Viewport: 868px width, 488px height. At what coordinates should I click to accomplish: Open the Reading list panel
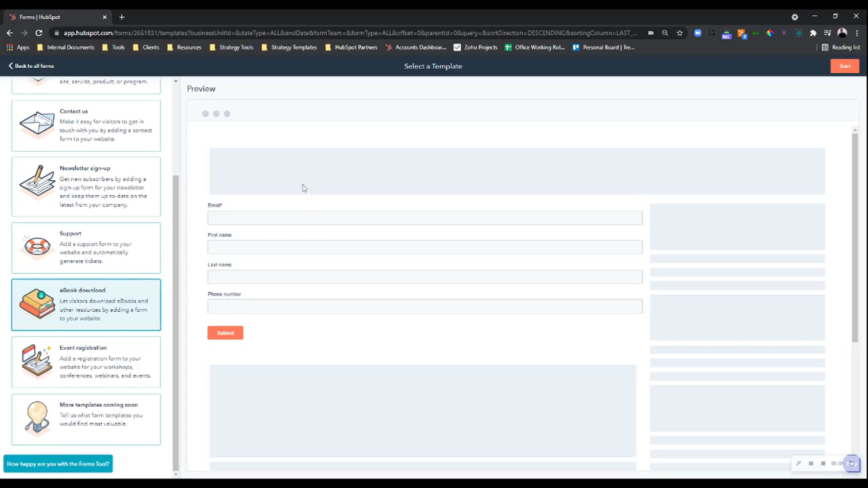pyautogui.click(x=841, y=47)
